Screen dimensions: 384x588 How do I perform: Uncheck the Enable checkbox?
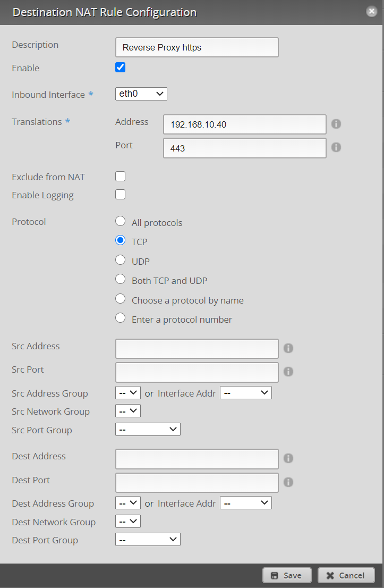coord(121,68)
